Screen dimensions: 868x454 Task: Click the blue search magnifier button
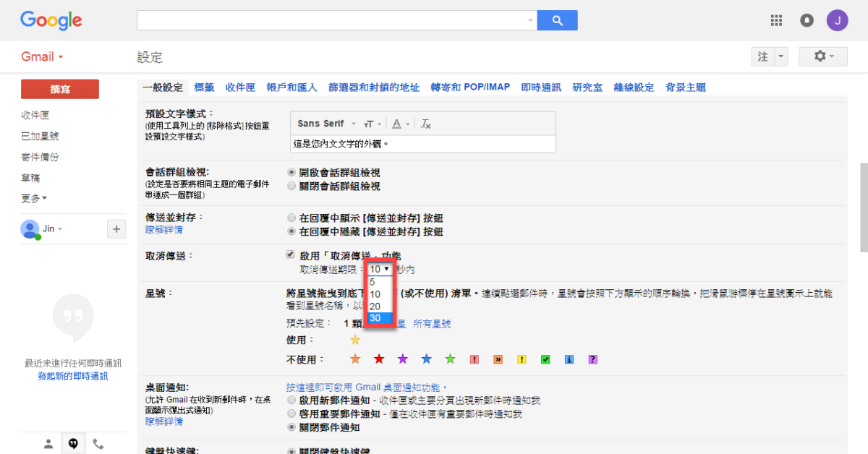(557, 20)
